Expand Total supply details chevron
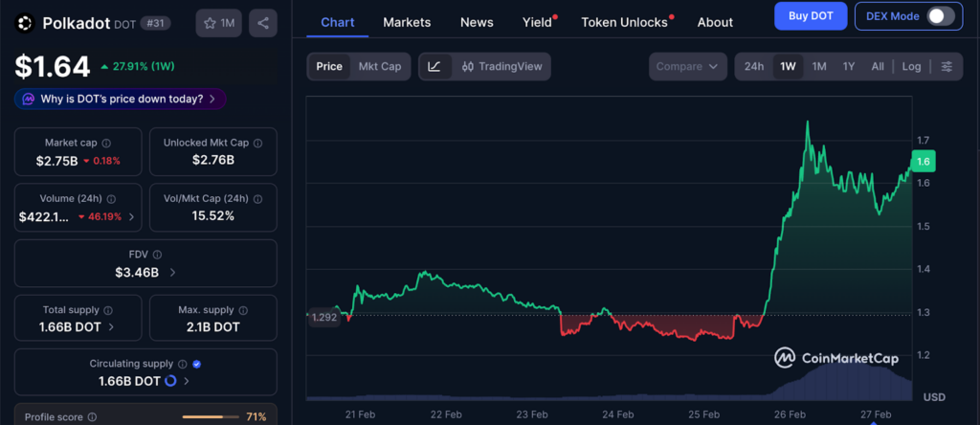 click(112, 327)
